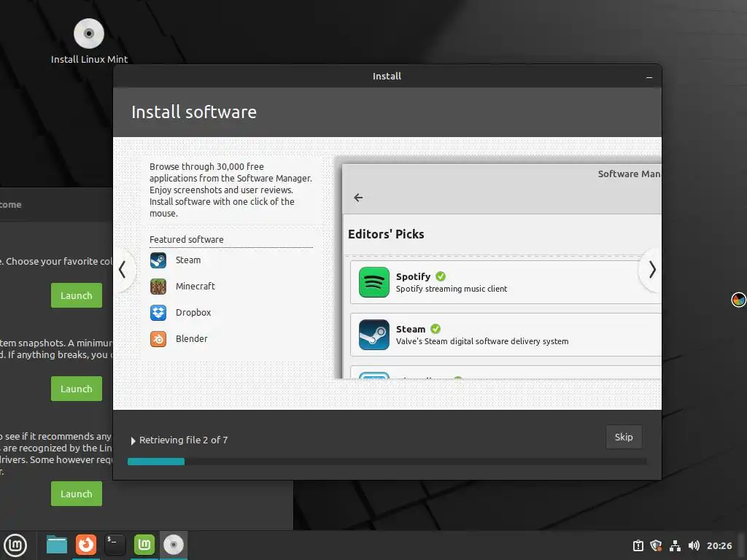Select the Dropbox label in Featured software
747x560 pixels.
click(x=193, y=312)
